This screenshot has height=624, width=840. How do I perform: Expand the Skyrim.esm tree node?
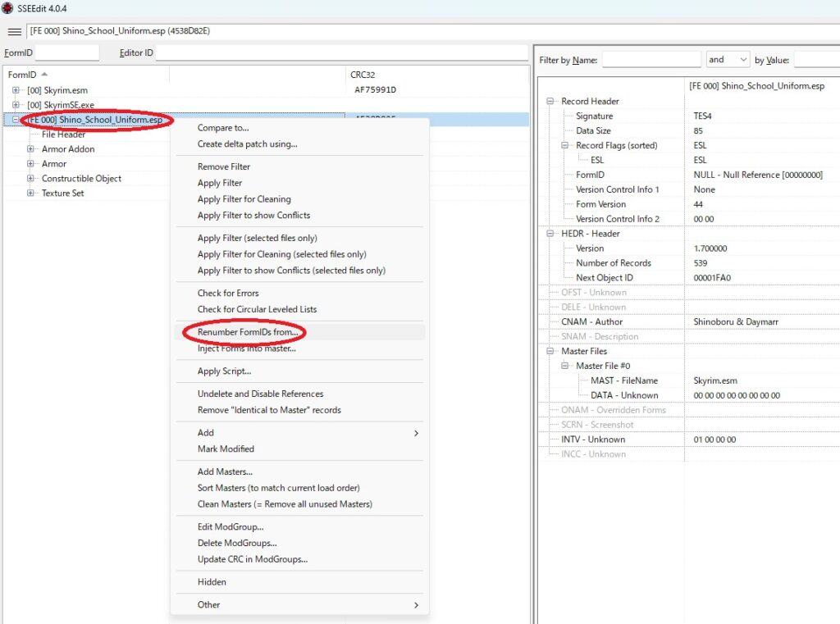pos(16,90)
